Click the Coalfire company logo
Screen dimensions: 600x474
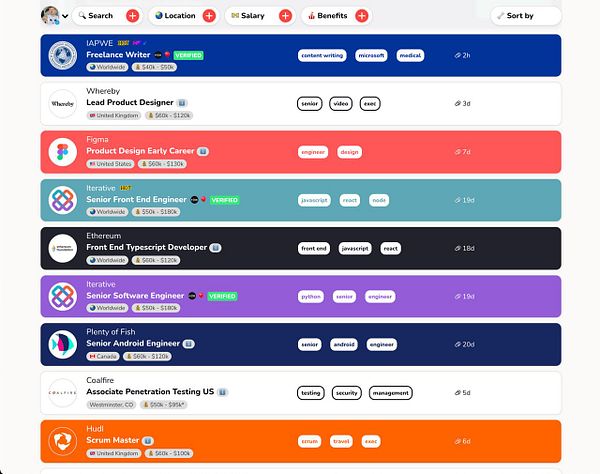63,393
